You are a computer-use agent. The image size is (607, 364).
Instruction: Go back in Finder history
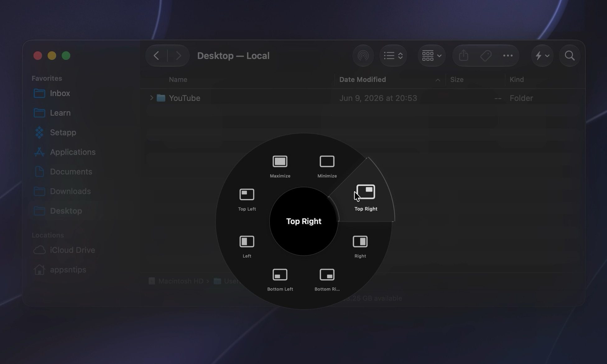(x=156, y=56)
